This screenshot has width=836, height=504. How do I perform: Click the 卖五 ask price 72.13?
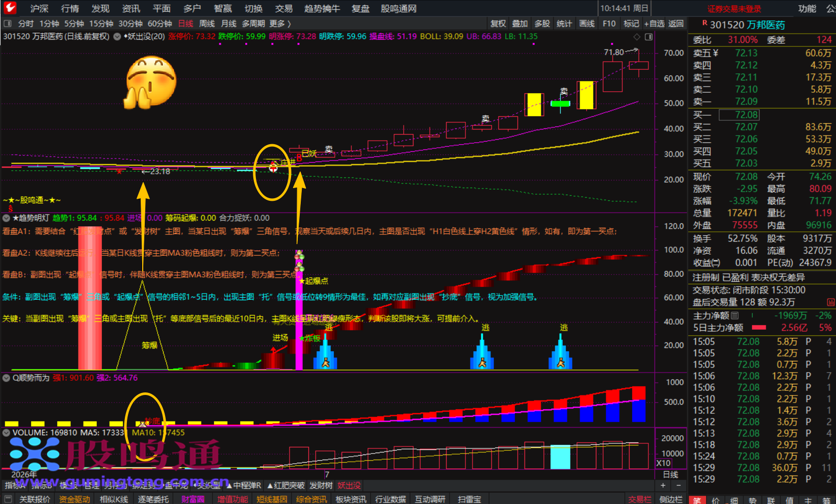tap(746, 53)
